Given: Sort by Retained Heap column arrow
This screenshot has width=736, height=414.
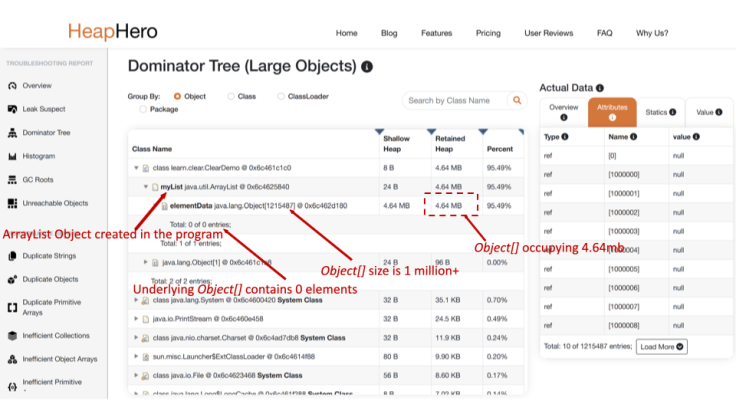Looking at the screenshot, I should pos(431,131).
